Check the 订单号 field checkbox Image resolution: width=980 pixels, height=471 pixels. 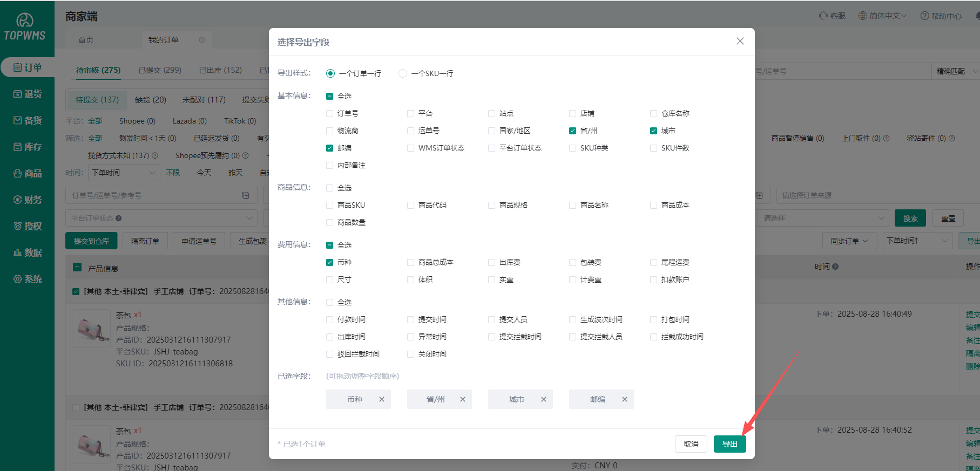pos(330,113)
